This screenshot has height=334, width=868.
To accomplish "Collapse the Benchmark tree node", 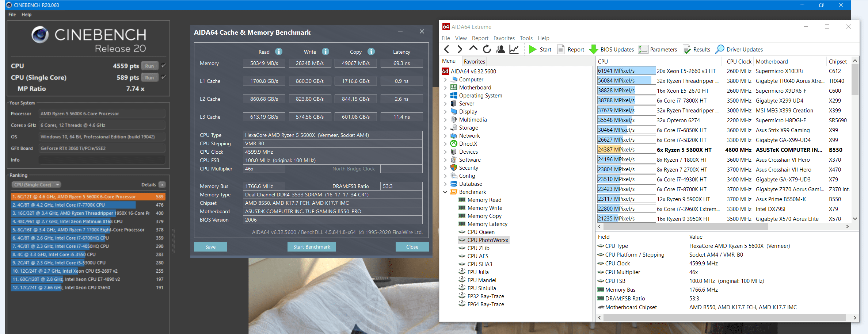I will [x=445, y=192].
